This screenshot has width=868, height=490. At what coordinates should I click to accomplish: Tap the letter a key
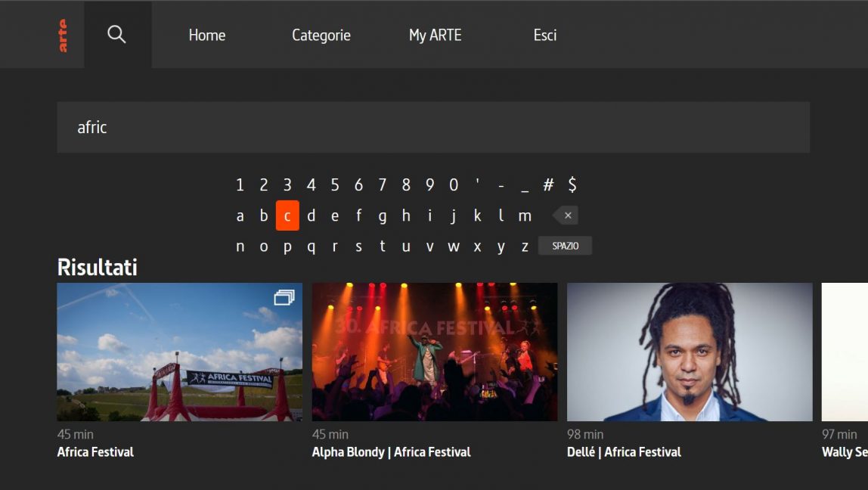(240, 216)
